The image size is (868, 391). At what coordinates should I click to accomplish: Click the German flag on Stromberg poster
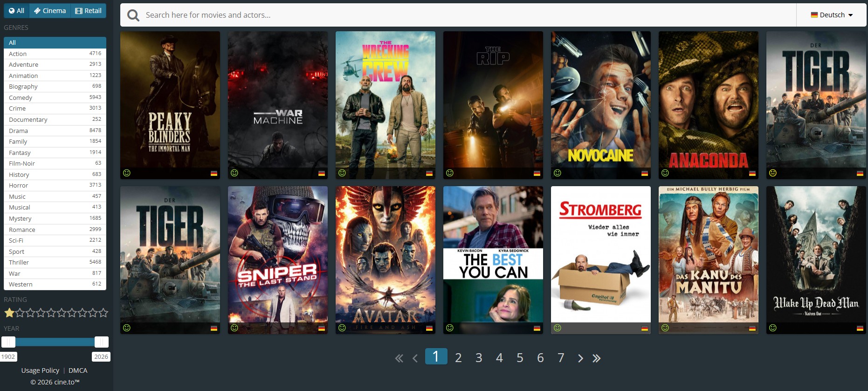tap(645, 328)
